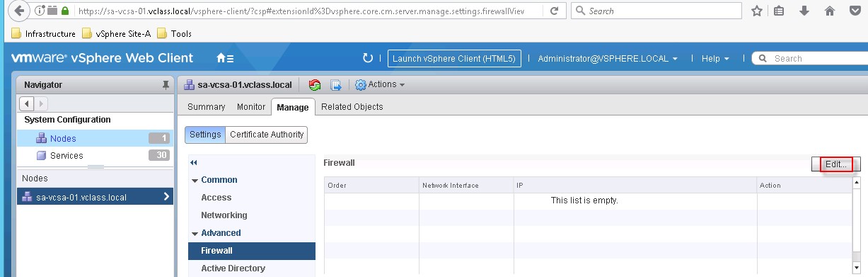Image resolution: width=868 pixels, height=277 pixels.
Task: Click the blue export toolbar icon
Action: tap(336, 85)
